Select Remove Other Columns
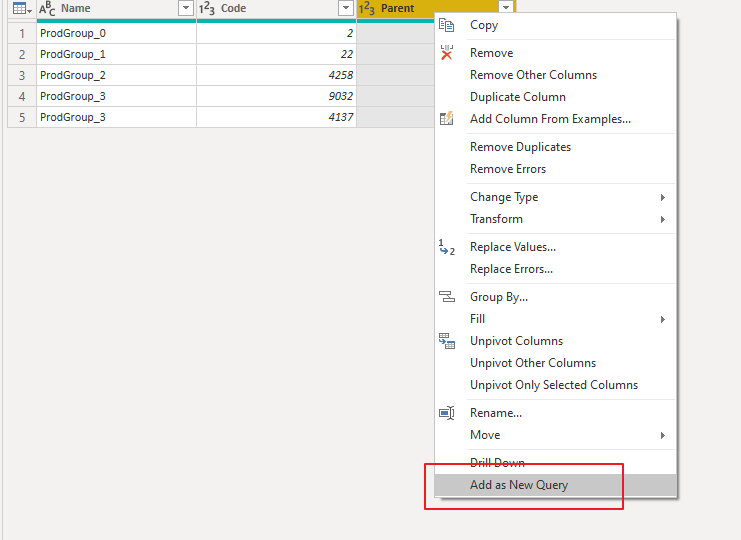This screenshot has height=540, width=741. coord(556,75)
